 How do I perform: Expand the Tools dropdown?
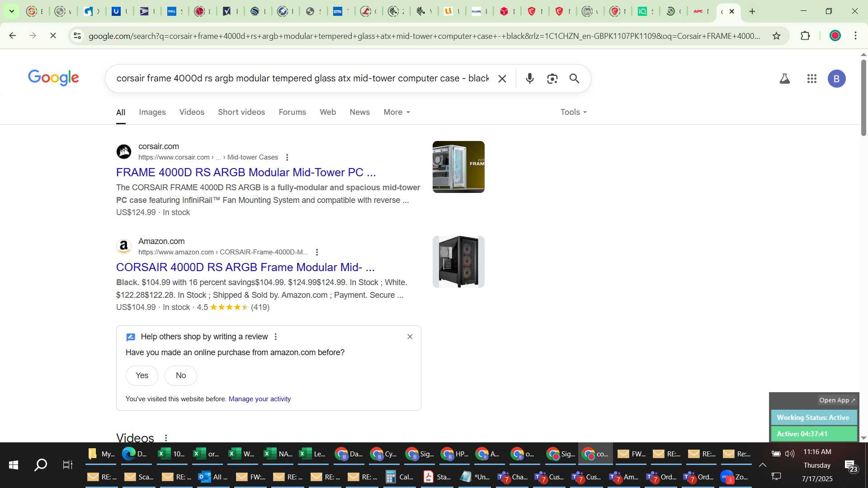pos(573,112)
